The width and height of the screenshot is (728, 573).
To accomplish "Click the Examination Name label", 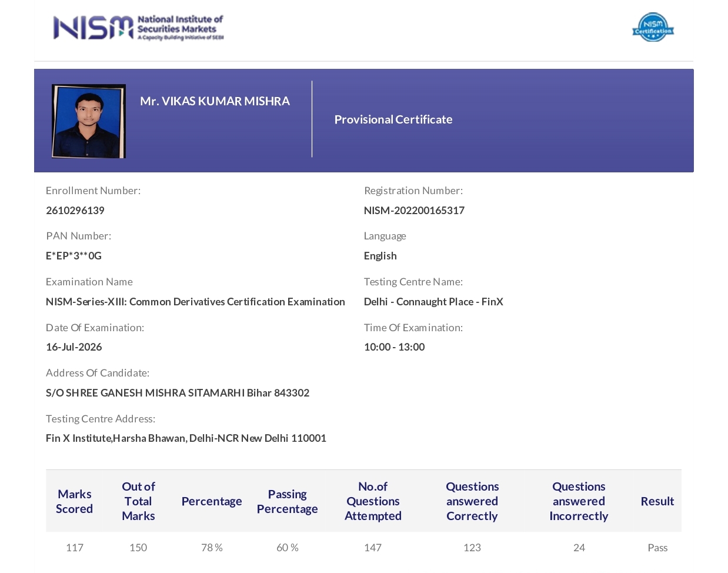I will tap(89, 282).
